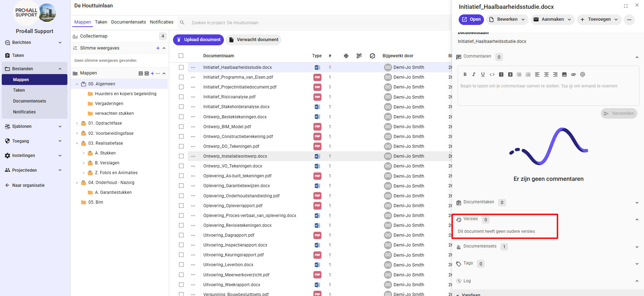644x296 pixels.
Task: Insert code block in comment editor
Action: tap(492, 74)
